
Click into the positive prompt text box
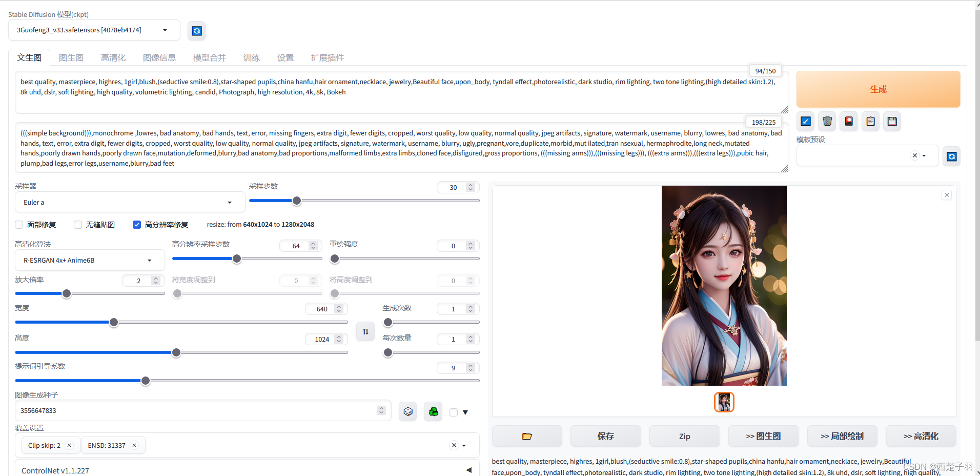click(402, 93)
